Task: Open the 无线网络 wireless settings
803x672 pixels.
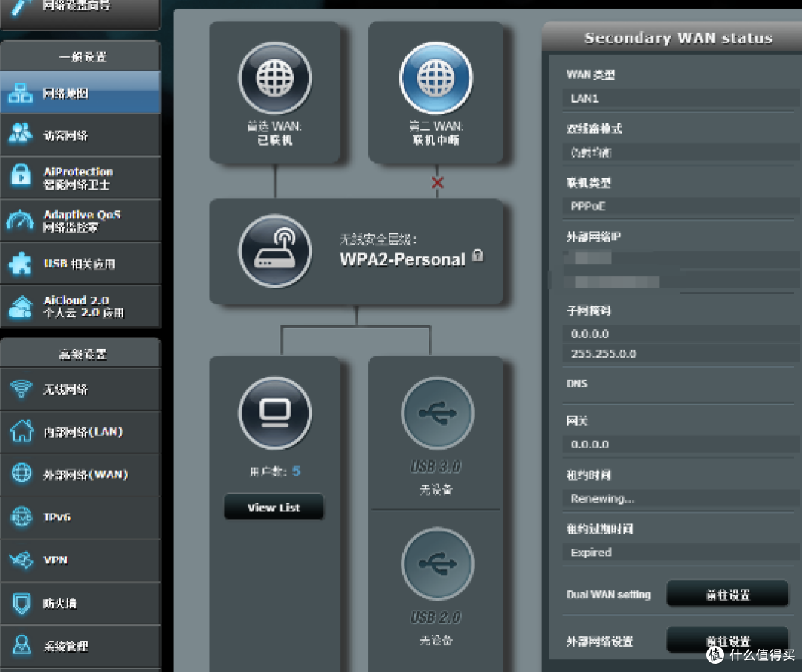Action: pyautogui.click(x=80, y=389)
